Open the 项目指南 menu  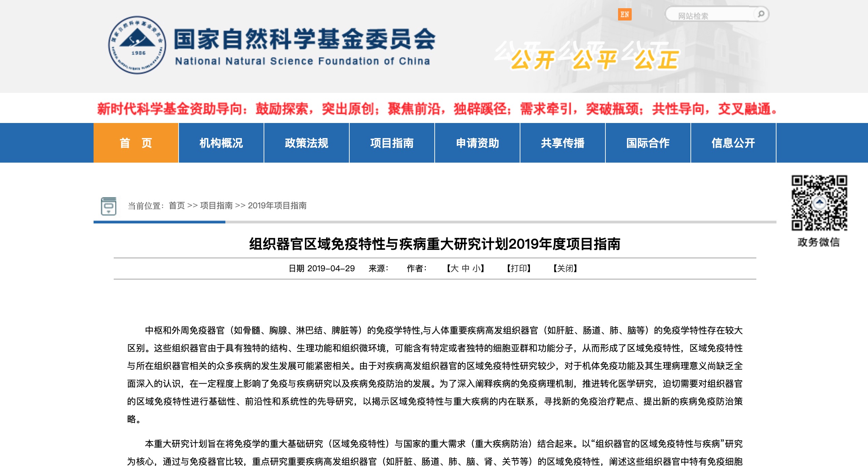point(392,143)
